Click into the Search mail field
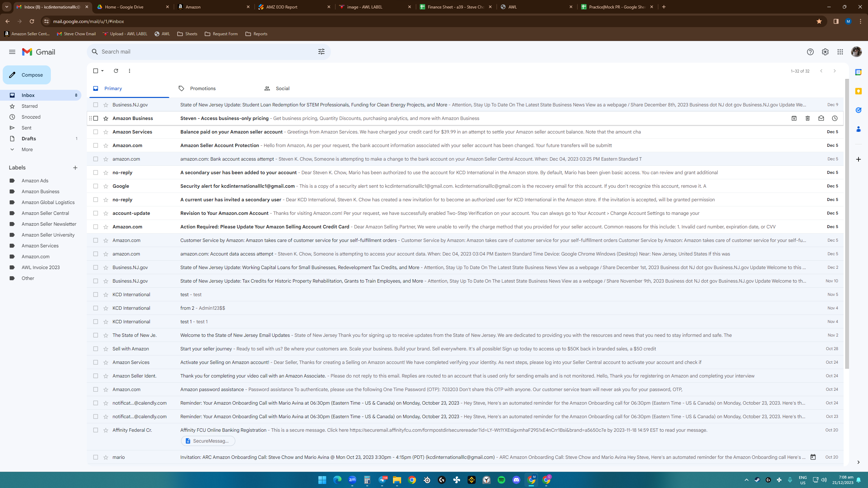 click(x=207, y=52)
